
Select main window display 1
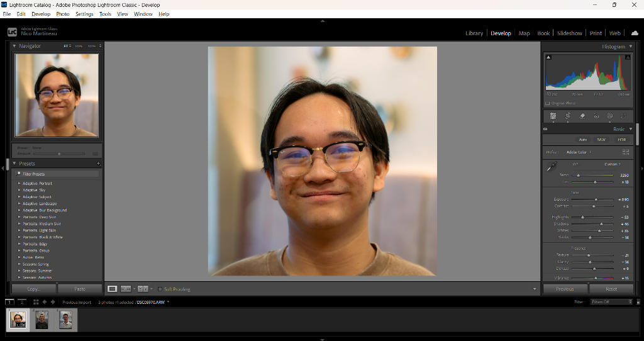(x=9, y=302)
